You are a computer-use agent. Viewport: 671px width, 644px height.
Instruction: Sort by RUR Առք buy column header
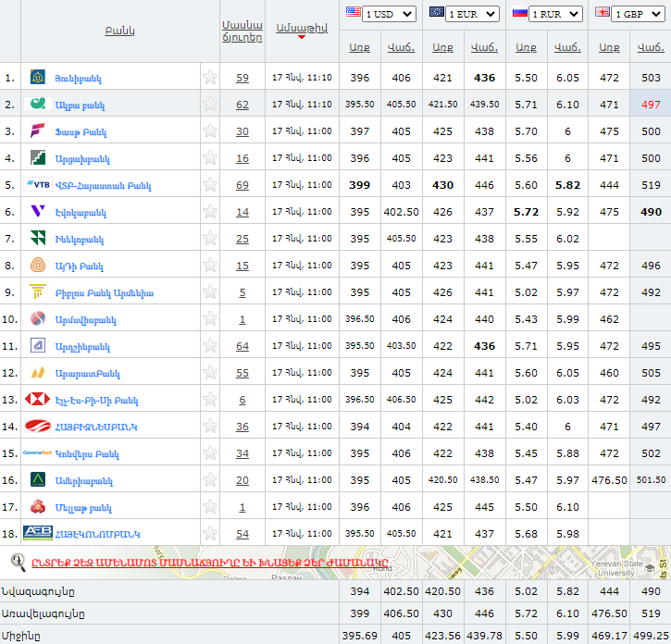coord(526,47)
